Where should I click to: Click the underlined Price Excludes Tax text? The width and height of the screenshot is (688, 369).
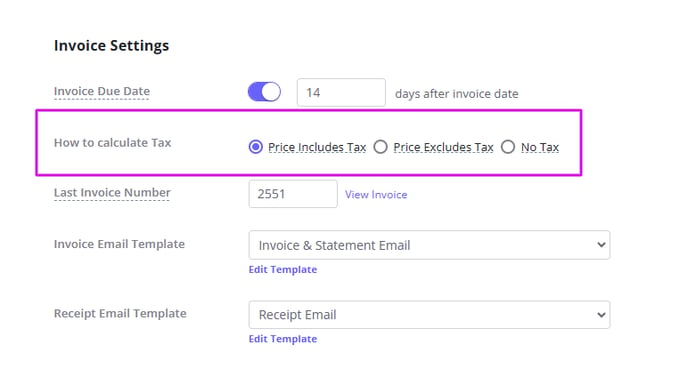[x=443, y=147]
